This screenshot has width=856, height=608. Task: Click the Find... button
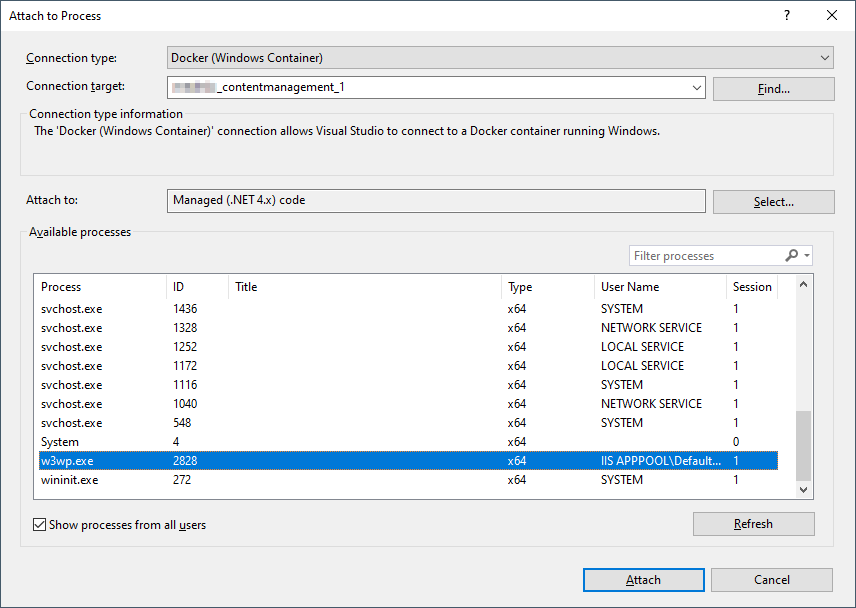coord(774,88)
